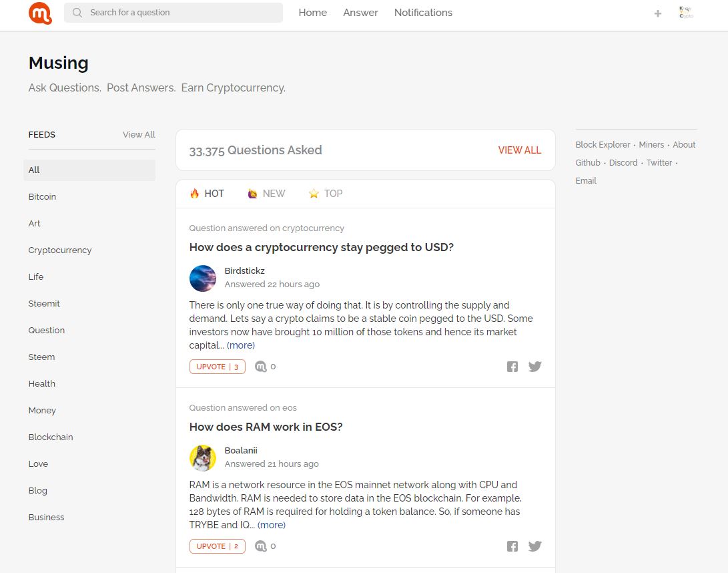Open Birdstickz username link
The image size is (728, 573).
[x=245, y=271]
